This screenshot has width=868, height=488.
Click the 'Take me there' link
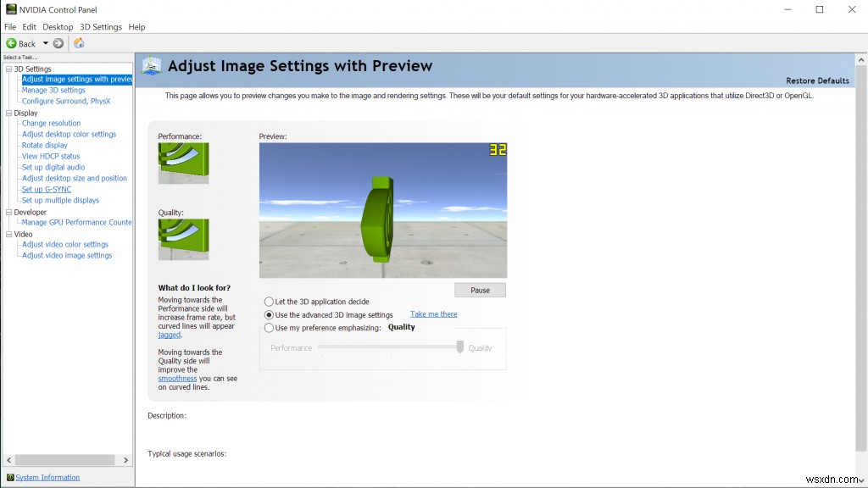point(433,313)
